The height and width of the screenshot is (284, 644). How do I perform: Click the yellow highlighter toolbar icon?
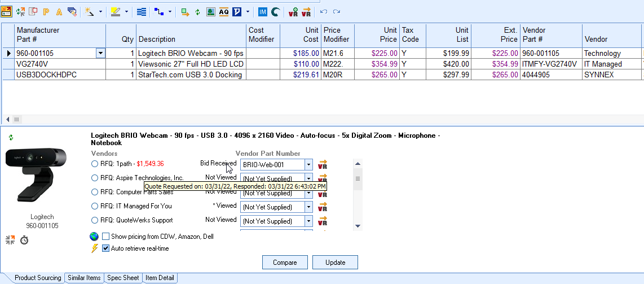pyautogui.click(x=116, y=11)
